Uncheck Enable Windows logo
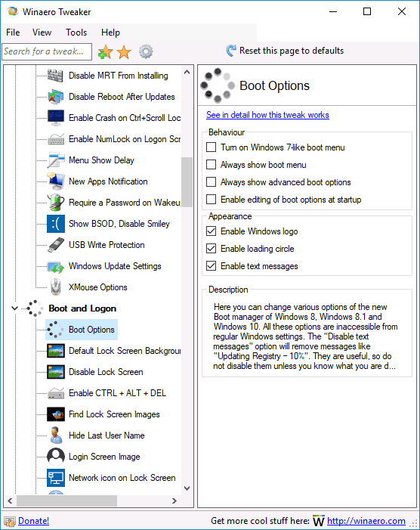Screen dimensions: 420x530 (211, 231)
